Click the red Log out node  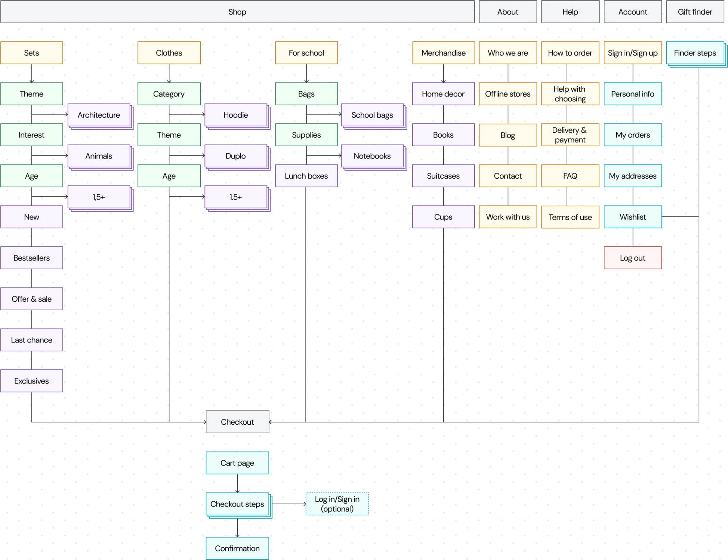pos(632,258)
